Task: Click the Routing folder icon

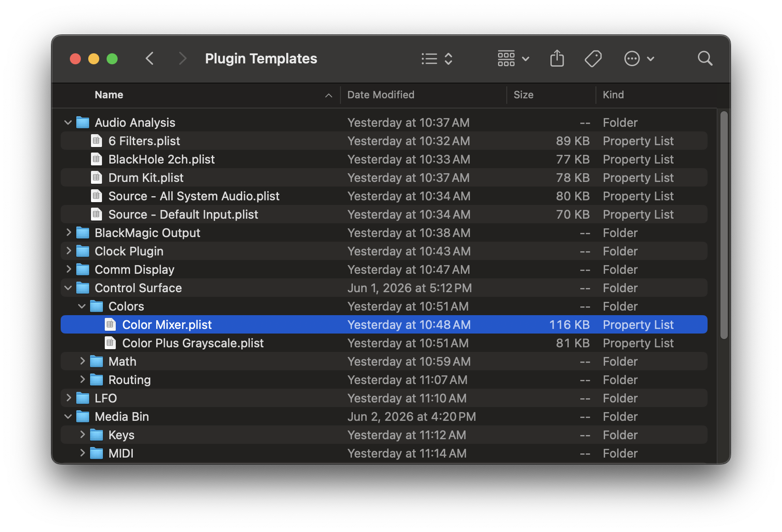Action: coord(96,379)
